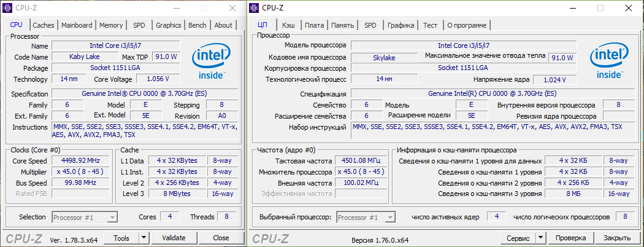Open the Bench tab
This screenshot has height=247, width=644.
(197, 25)
